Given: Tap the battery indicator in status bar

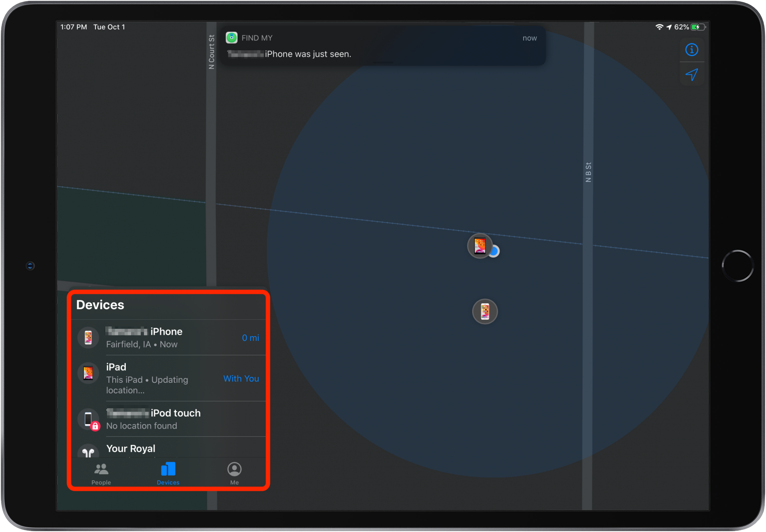Looking at the screenshot, I should (698, 27).
